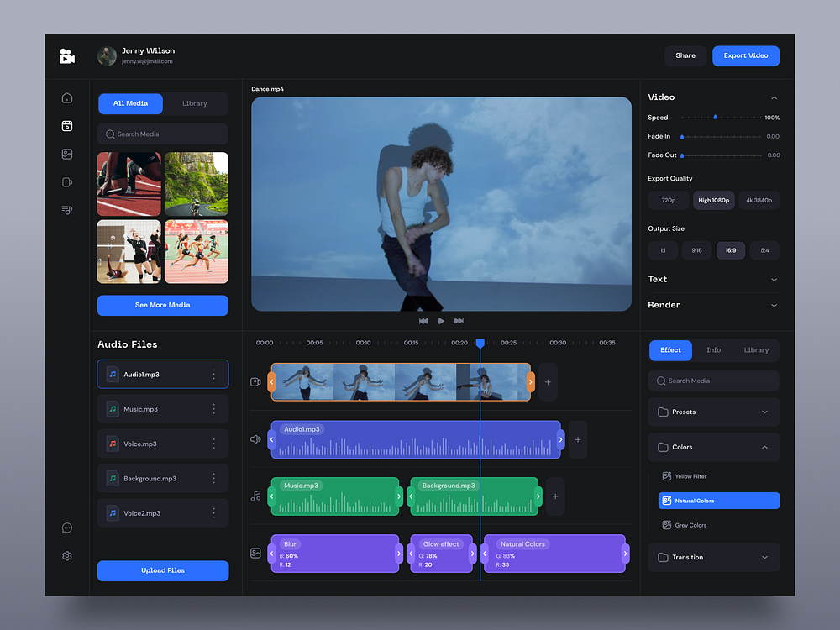Viewport: 840px width, 630px height.
Task: Click the Export Video button
Action: click(x=745, y=55)
